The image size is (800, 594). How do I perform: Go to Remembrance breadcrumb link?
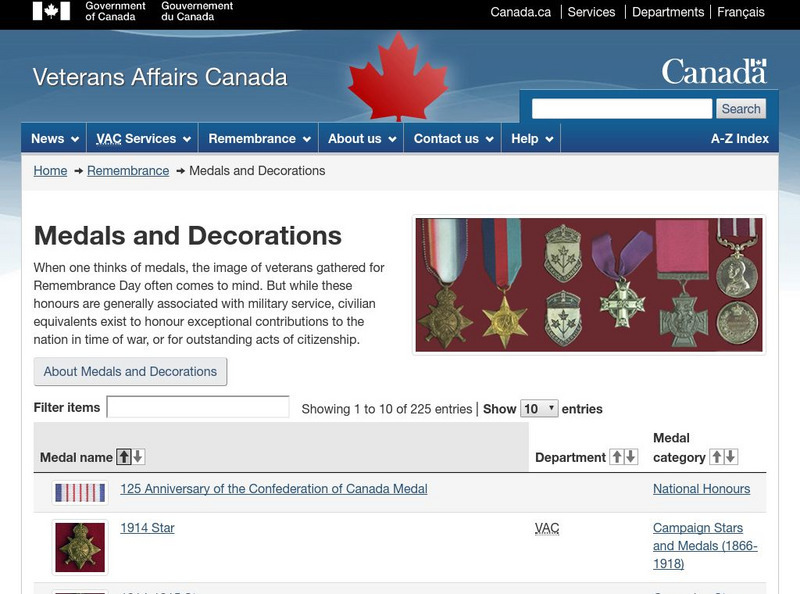click(x=128, y=170)
